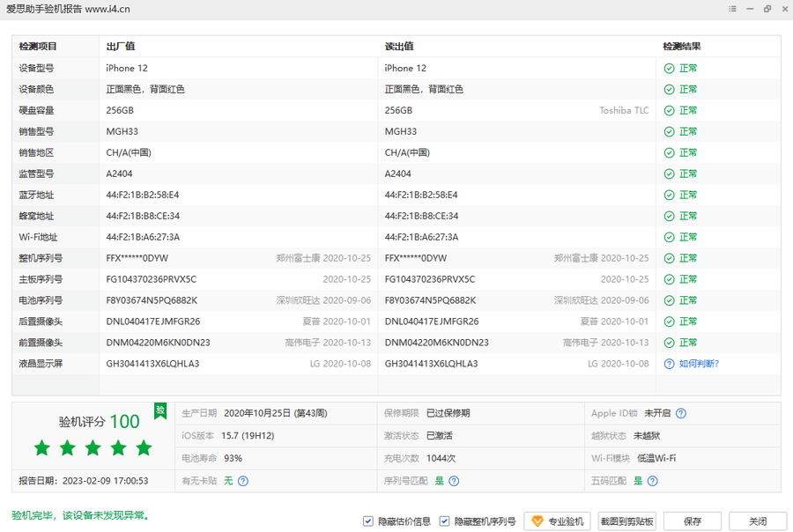Click the green check icon for 销售型号
793x532 pixels.
(669, 131)
